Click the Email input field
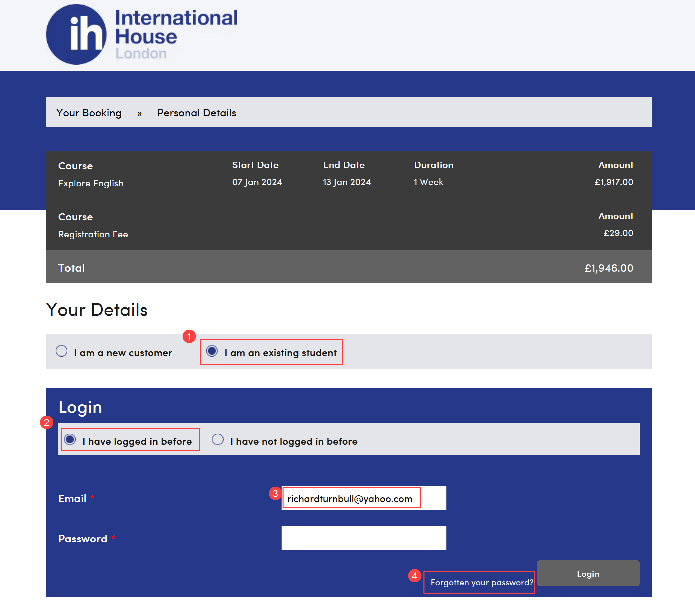Screen dimensions: 695x616 pyautogui.click(x=363, y=498)
